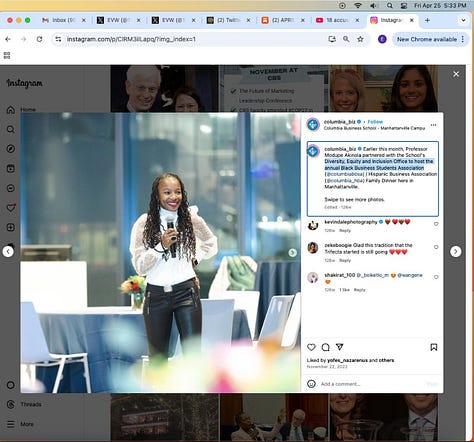
Task: Open Instagram Home in sidebar
Action: pyautogui.click(x=21, y=109)
